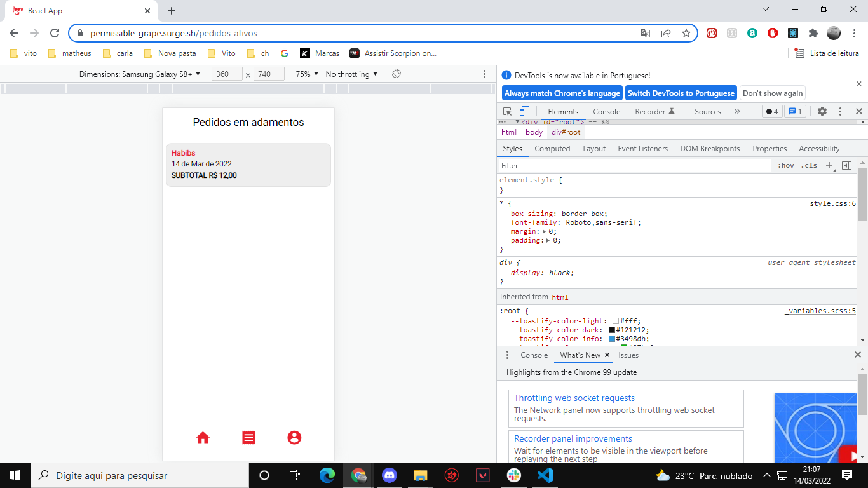Open the three-dot customize DevTools menu
The width and height of the screenshot is (868, 488).
(840, 111)
